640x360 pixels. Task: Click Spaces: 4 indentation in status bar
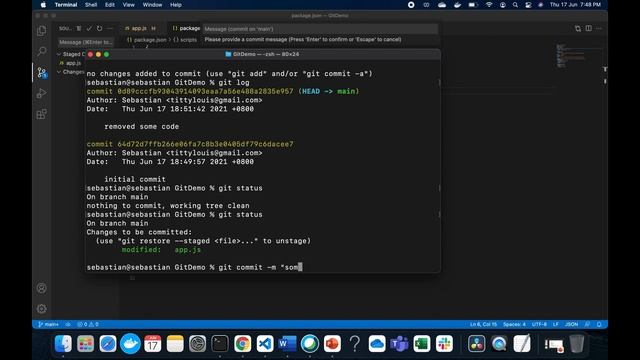pyautogui.click(x=514, y=324)
